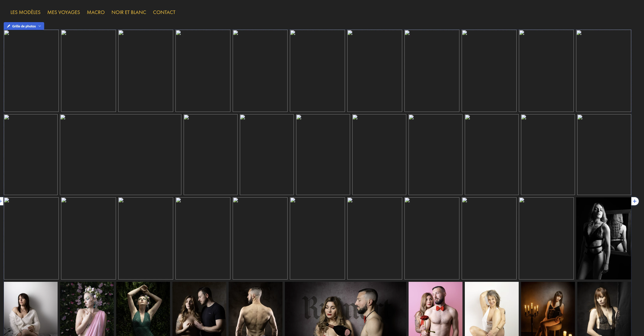This screenshot has width=644, height=336.
Task: Select the wide empty placeholder in second row
Action: tap(120, 155)
